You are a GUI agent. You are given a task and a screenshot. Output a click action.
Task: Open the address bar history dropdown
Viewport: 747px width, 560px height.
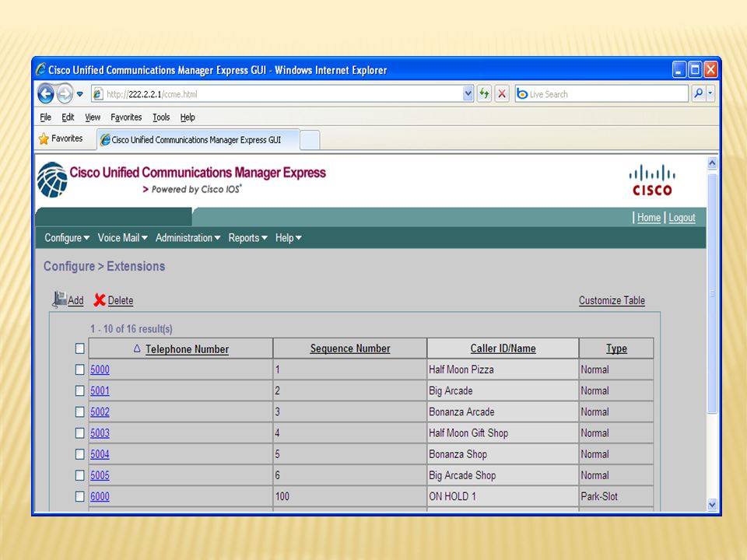[468, 93]
